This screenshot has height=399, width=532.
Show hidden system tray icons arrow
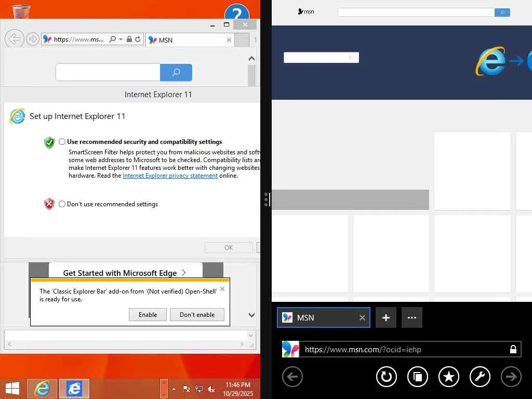174,389
